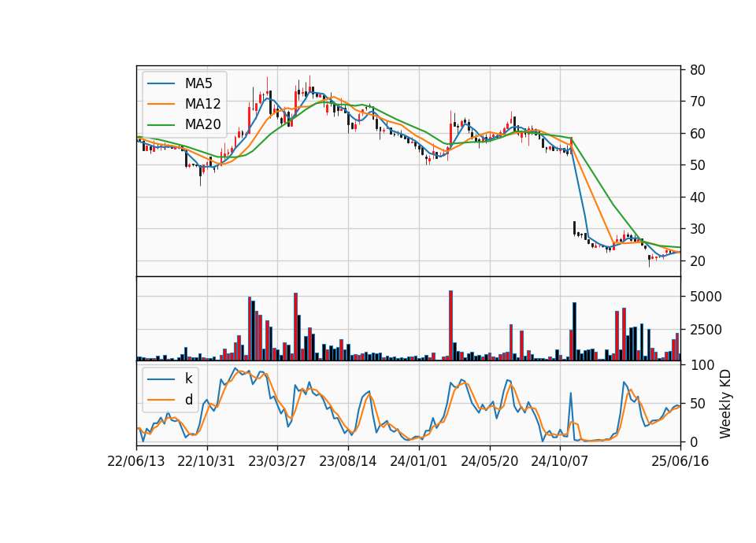
Task: Click the 25/06/16 date label
Action: point(680,461)
